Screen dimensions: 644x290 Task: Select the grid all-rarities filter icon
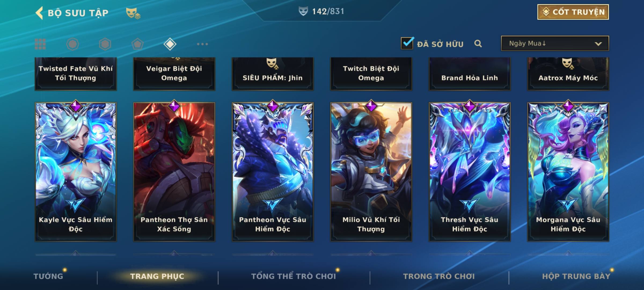tap(40, 44)
